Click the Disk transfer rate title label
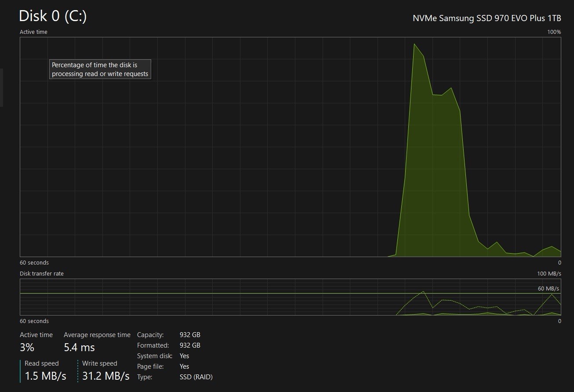The height and width of the screenshot is (392, 574). point(42,274)
